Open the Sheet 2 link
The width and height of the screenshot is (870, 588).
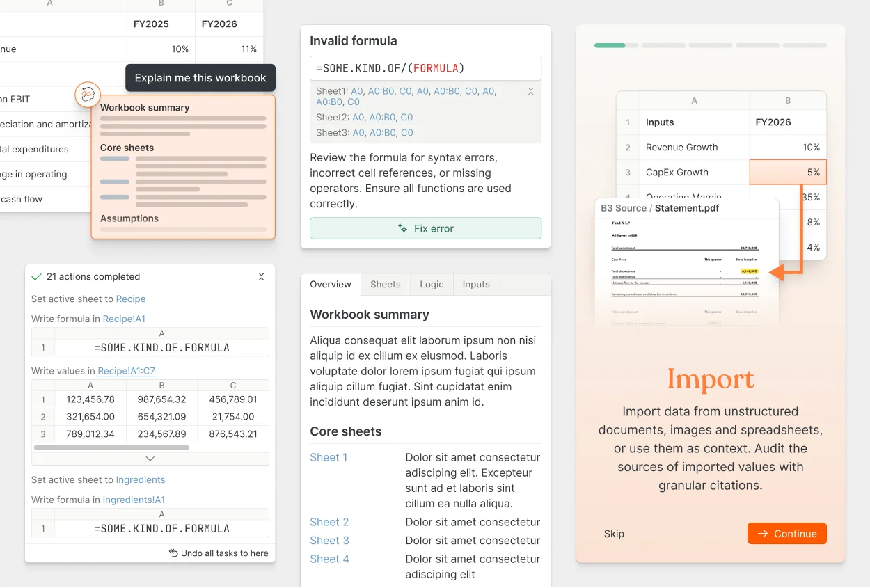(329, 523)
